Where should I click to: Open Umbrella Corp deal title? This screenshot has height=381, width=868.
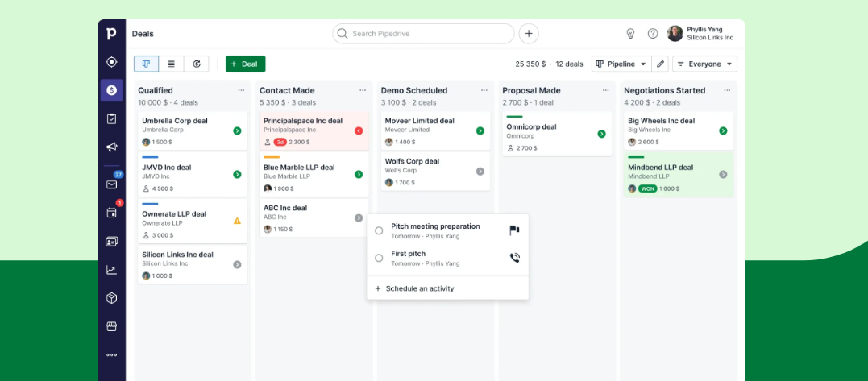tap(174, 121)
